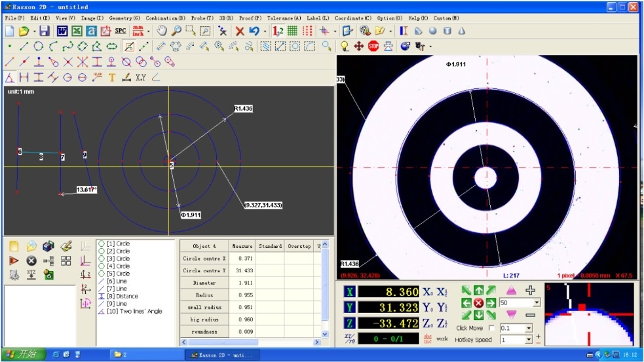Open the dropdown arrow beside Open folder
644x362 pixels.
35,31
